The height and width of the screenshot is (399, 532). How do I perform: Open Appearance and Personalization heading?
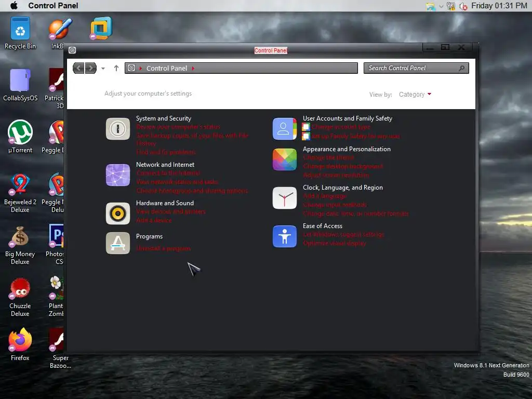[347, 149]
